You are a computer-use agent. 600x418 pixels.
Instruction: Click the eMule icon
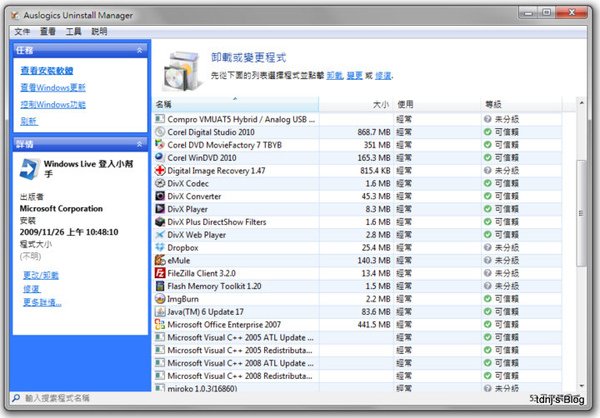(x=160, y=260)
